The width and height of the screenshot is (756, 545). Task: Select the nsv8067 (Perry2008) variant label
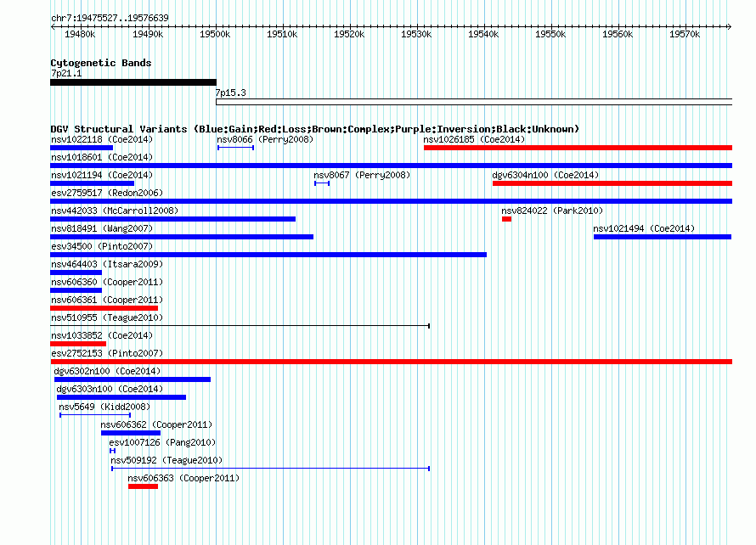(362, 175)
